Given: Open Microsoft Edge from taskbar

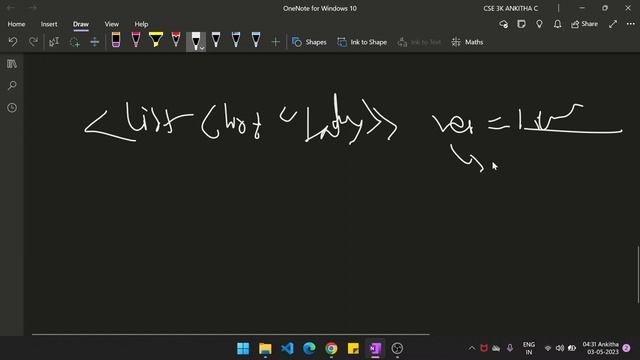Looking at the screenshot, I should [309, 348].
